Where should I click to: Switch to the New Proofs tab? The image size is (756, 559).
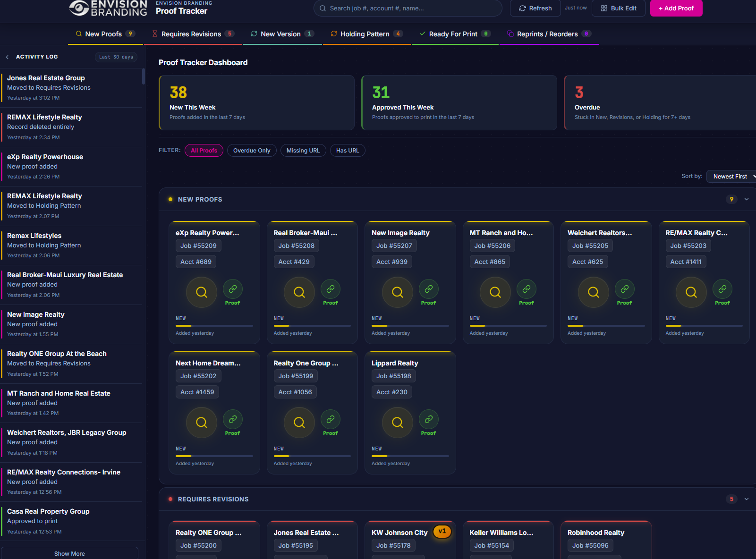coord(105,34)
